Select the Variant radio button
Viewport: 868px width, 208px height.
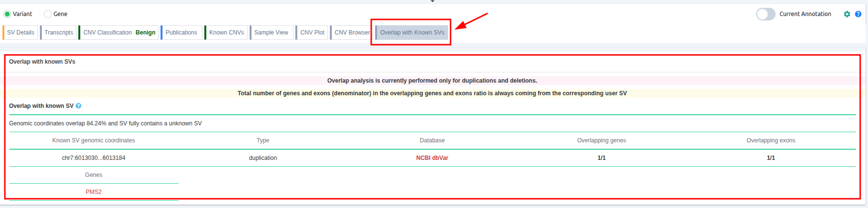click(7, 14)
